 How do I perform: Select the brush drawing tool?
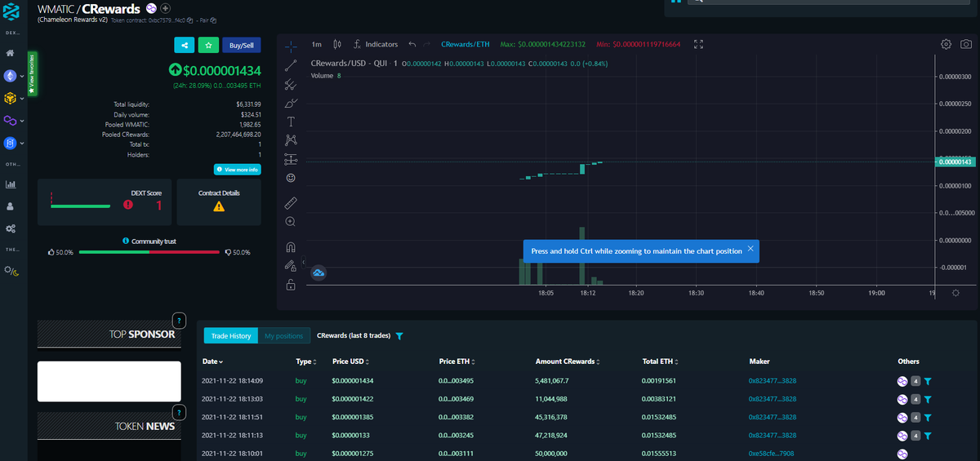coord(291,104)
